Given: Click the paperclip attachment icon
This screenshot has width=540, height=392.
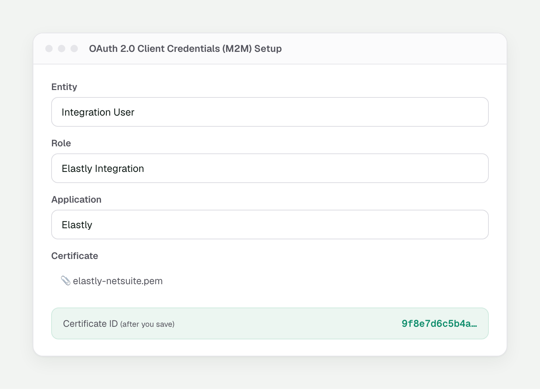Looking at the screenshot, I should pyautogui.click(x=66, y=281).
